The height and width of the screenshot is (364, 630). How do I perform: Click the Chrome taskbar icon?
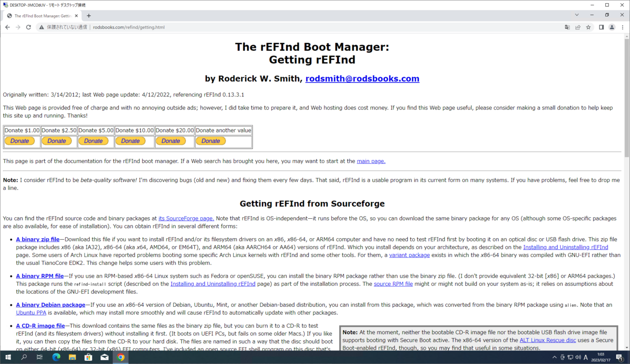[121, 357]
